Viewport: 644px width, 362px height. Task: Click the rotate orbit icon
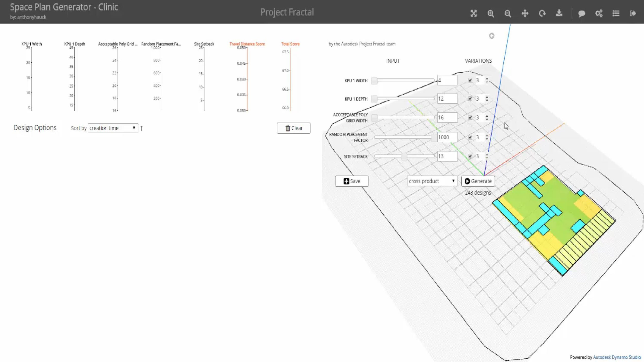[542, 13]
